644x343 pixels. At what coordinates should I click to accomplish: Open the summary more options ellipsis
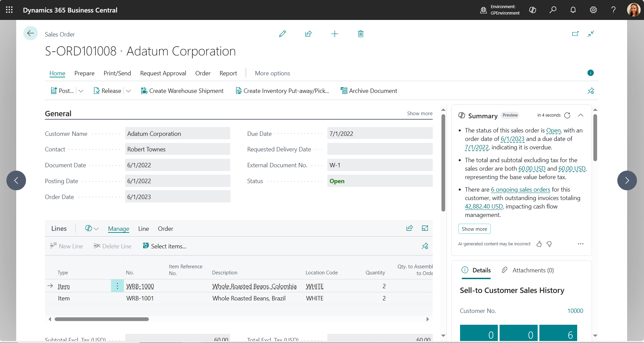(581, 244)
